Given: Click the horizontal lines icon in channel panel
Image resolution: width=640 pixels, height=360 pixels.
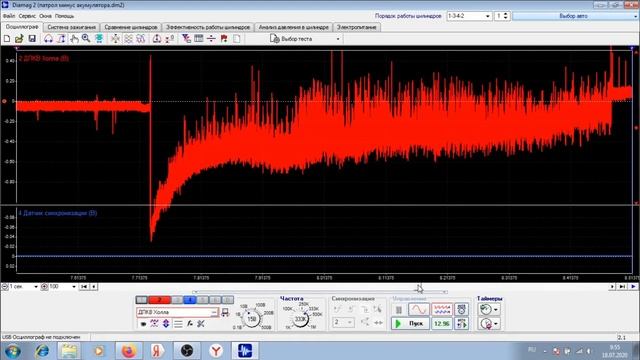Looking at the screenshot, I should pyautogui.click(x=178, y=324).
